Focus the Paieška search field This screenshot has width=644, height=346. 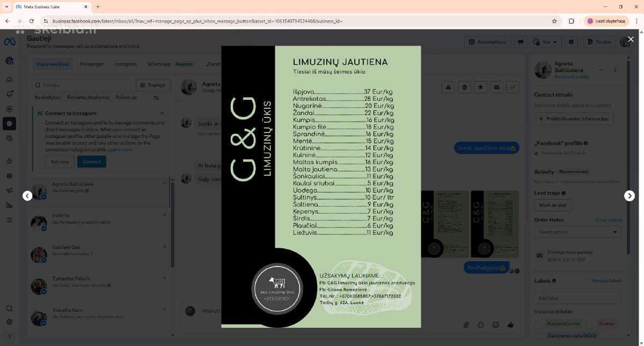[x=82, y=85]
